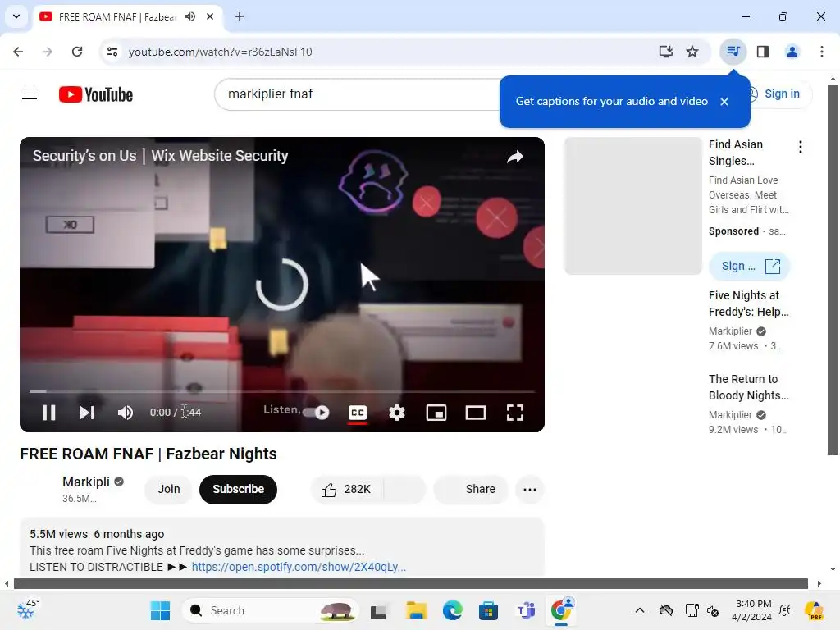This screenshot has height=630, width=840.
Task: Mute the tab via speaker icon
Action: [190, 16]
